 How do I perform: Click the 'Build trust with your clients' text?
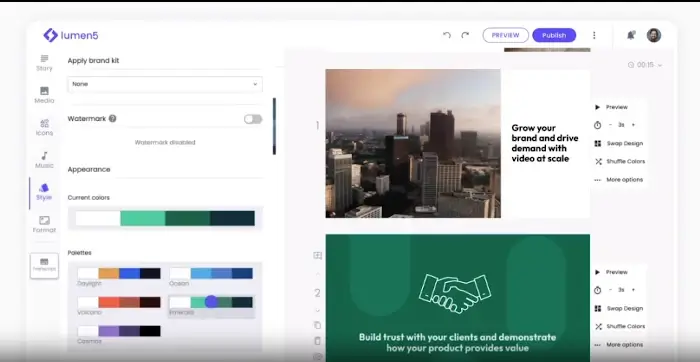coord(458,342)
